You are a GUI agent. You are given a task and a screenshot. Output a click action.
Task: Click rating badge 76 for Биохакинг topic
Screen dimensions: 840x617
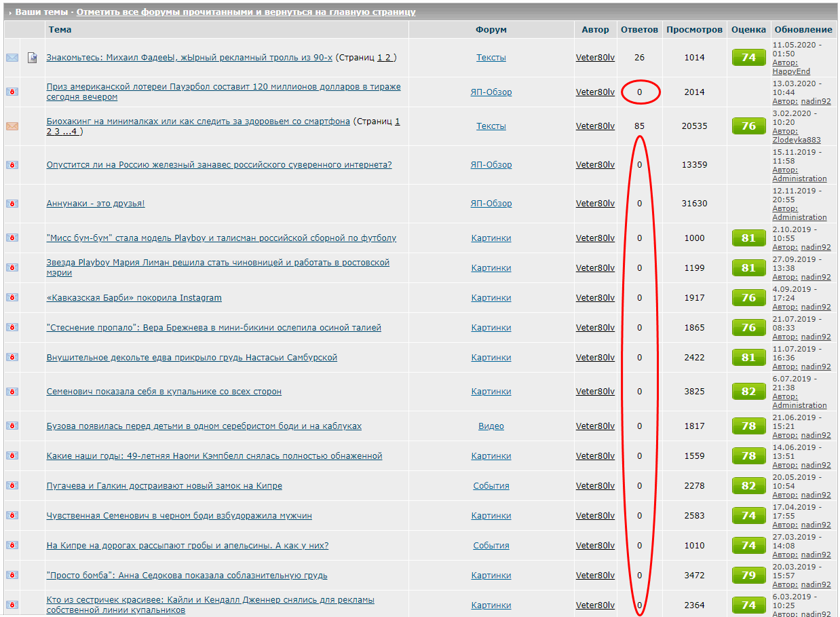point(748,126)
